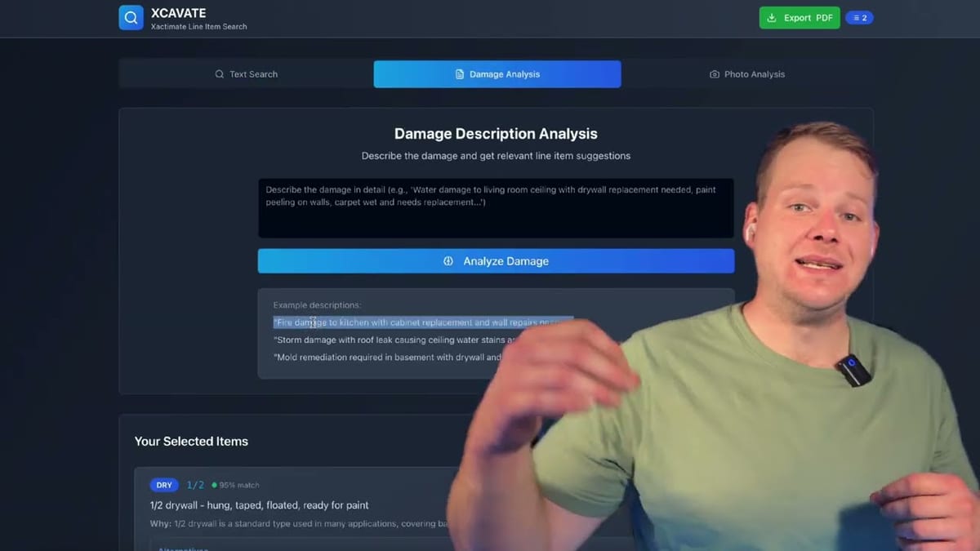Choose the Fire damage to kitchen example

(423, 322)
